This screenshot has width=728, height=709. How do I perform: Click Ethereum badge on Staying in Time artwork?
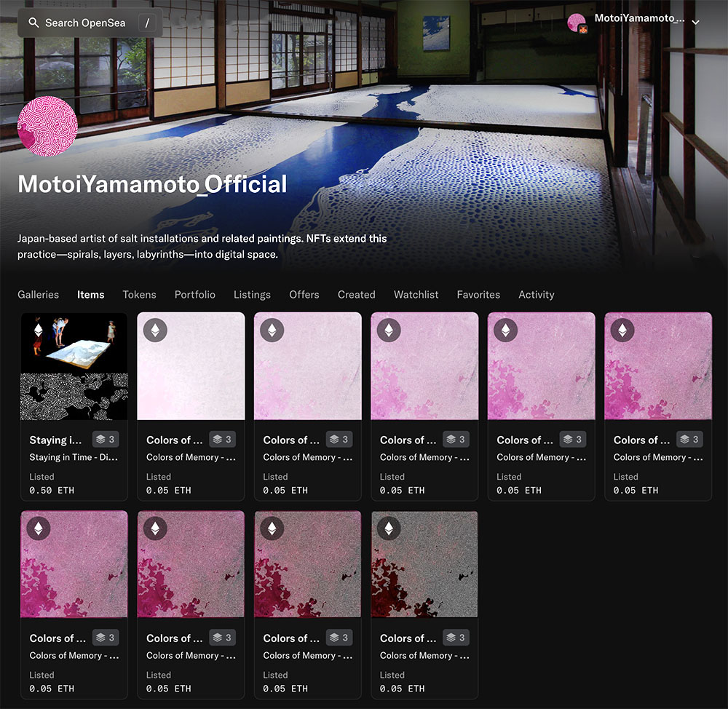(x=39, y=330)
